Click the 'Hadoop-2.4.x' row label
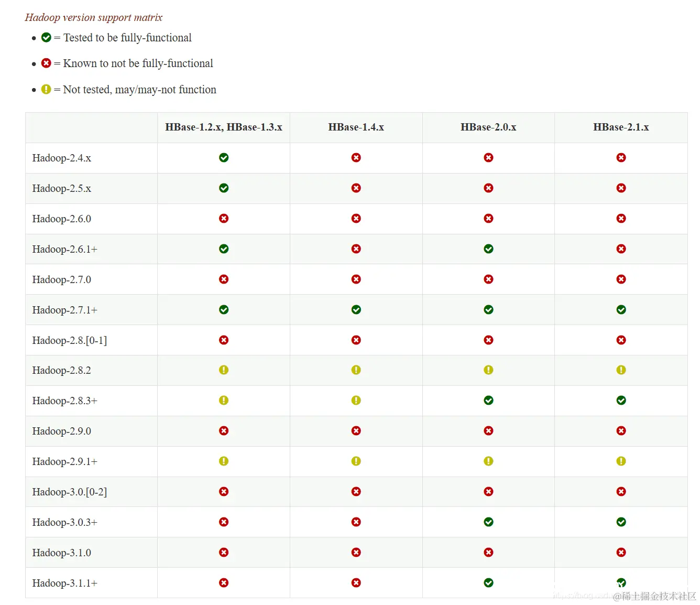 (62, 158)
